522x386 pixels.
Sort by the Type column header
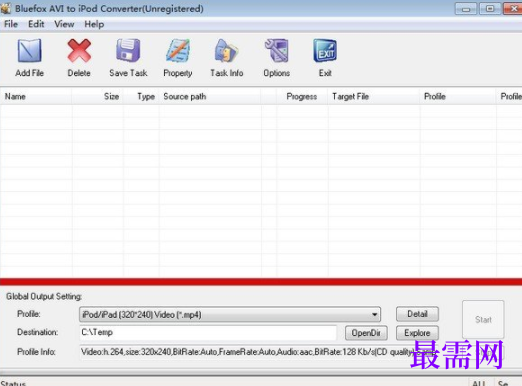pyautogui.click(x=141, y=97)
